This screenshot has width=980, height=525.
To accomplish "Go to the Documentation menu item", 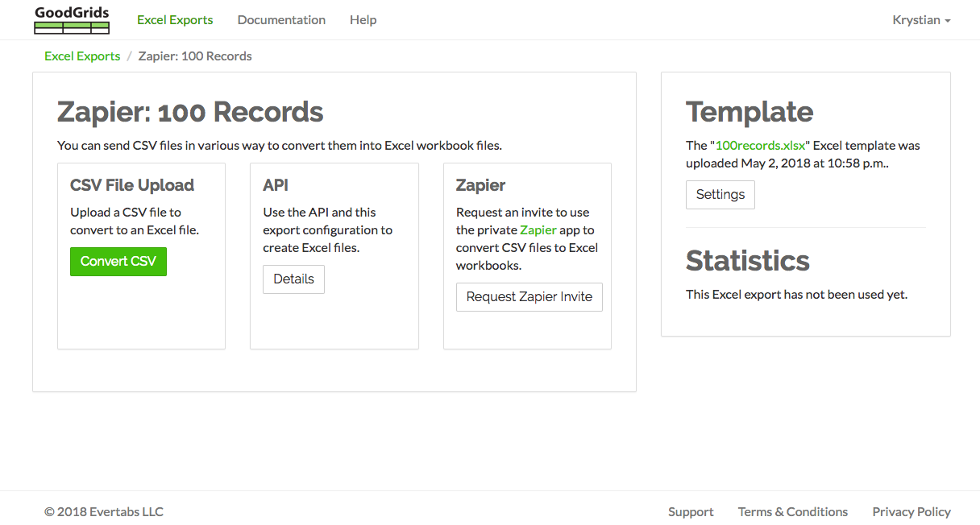I will tap(281, 20).
